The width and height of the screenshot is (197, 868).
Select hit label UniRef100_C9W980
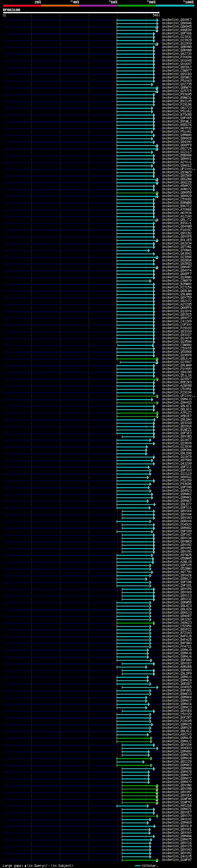point(177,345)
